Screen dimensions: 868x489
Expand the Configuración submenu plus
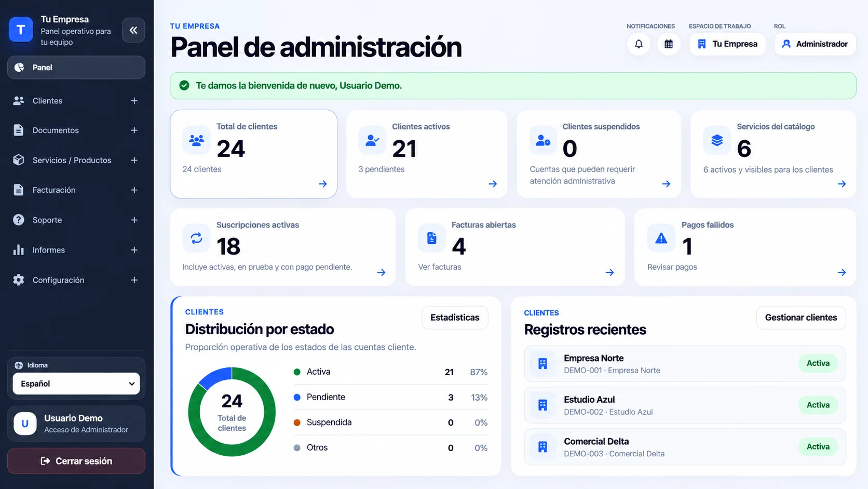[134, 280]
